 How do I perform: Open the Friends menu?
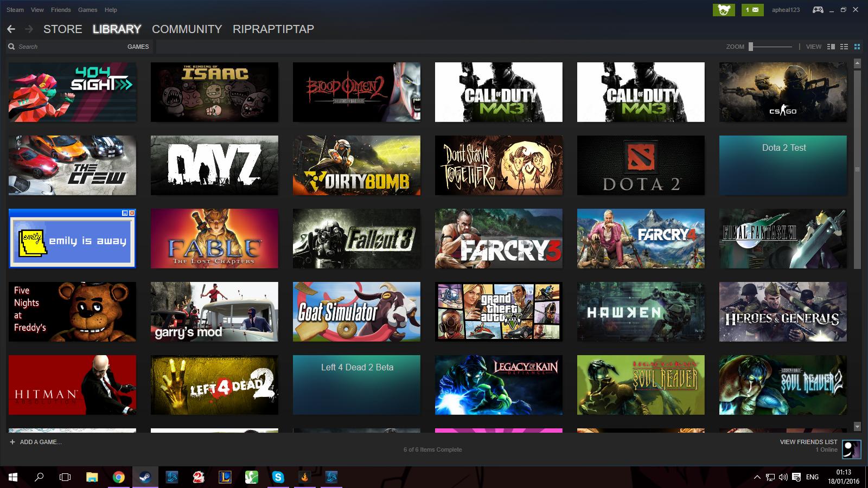click(61, 10)
